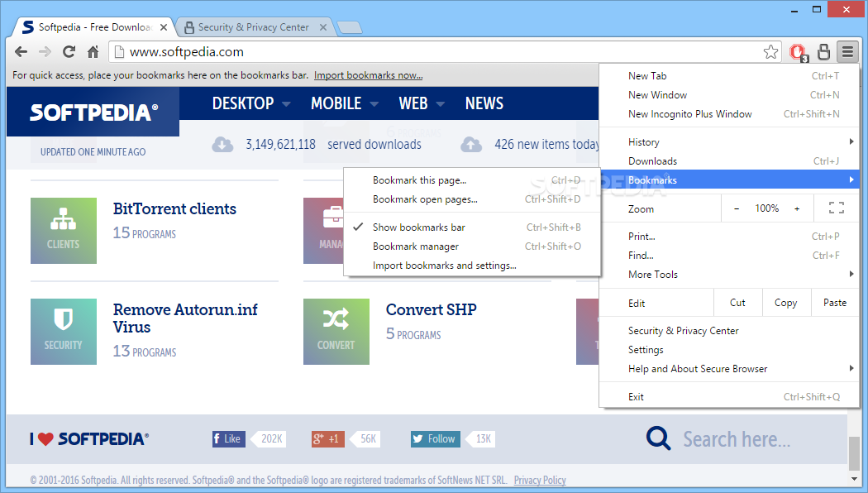Click the page icon in the address bar
Image resolution: width=868 pixels, height=493 pixels.
(x=118, y=52)
